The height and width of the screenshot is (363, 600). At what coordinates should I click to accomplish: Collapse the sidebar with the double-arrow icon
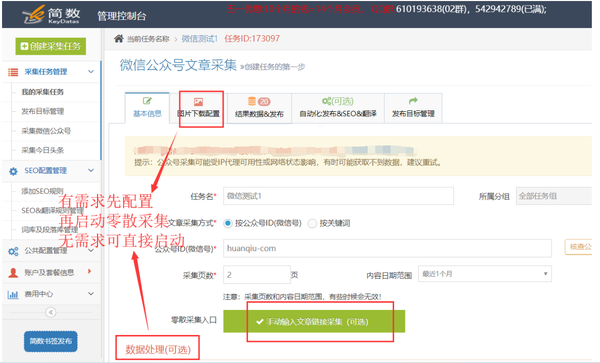tap(51, 313)
